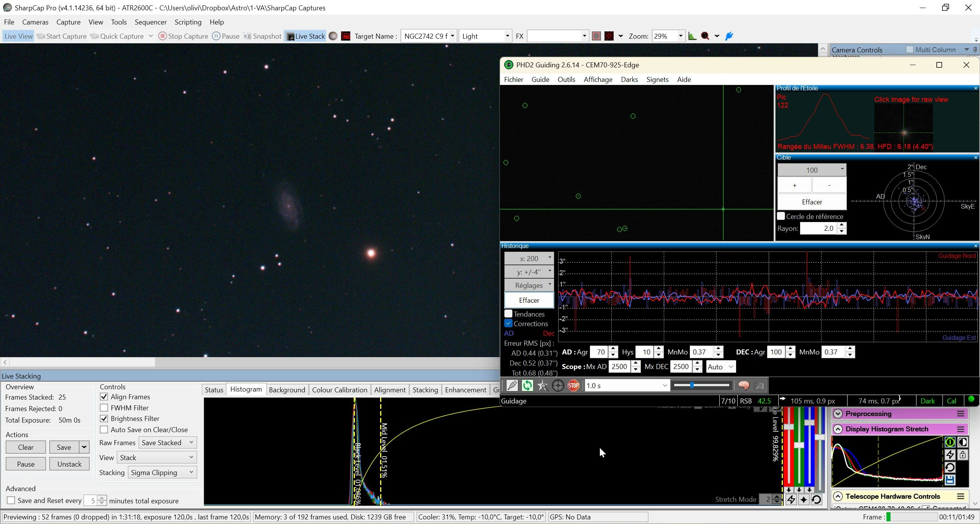Click Effacer button in Historique panel
This screenshot has height=524, width=980.
pos(529,300)
